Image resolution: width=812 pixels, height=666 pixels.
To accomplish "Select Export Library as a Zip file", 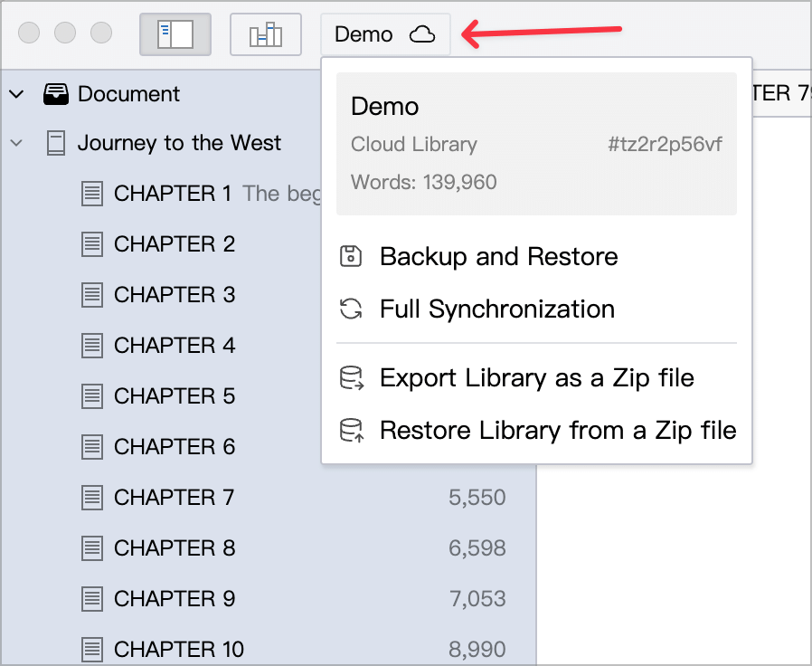I will 536,378.
